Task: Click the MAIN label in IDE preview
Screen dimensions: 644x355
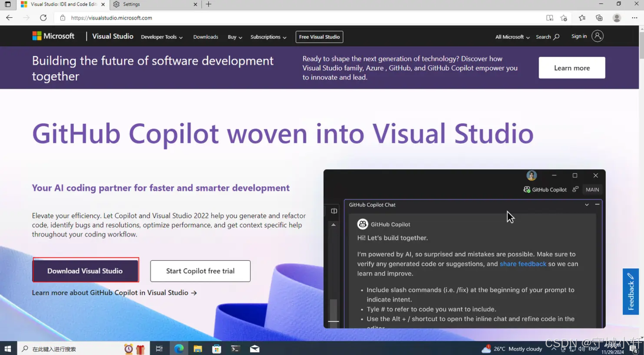Action: (592, 189)
